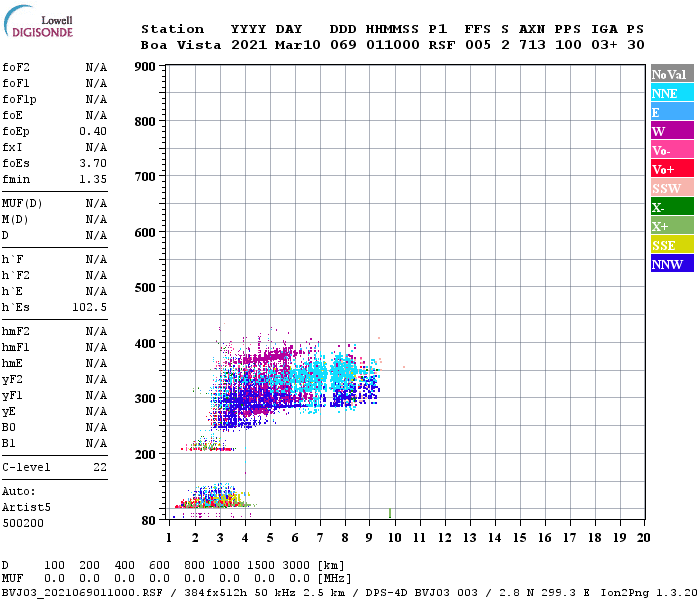Select the X+ light green swatch
Screen dimensions: 700x600
(x=672, y=226)
